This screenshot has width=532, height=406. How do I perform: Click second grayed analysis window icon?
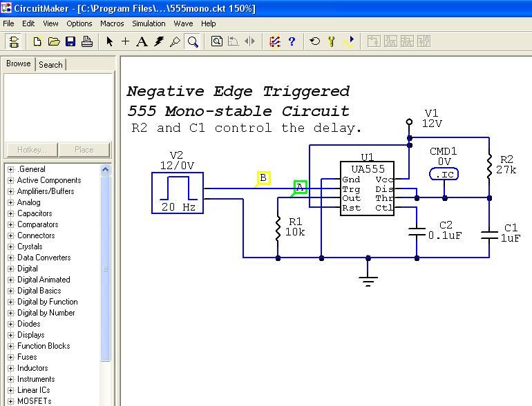click(x=390, y=41)
